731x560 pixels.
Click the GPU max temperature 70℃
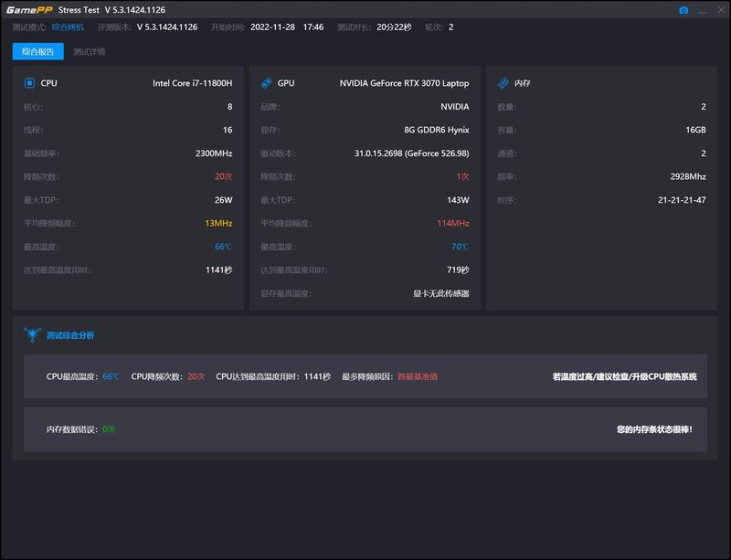tap(461, 246)
